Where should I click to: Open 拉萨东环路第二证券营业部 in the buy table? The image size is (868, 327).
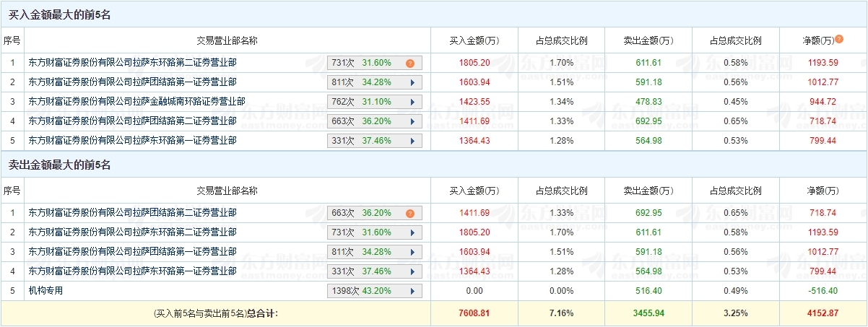coord(132,63)
